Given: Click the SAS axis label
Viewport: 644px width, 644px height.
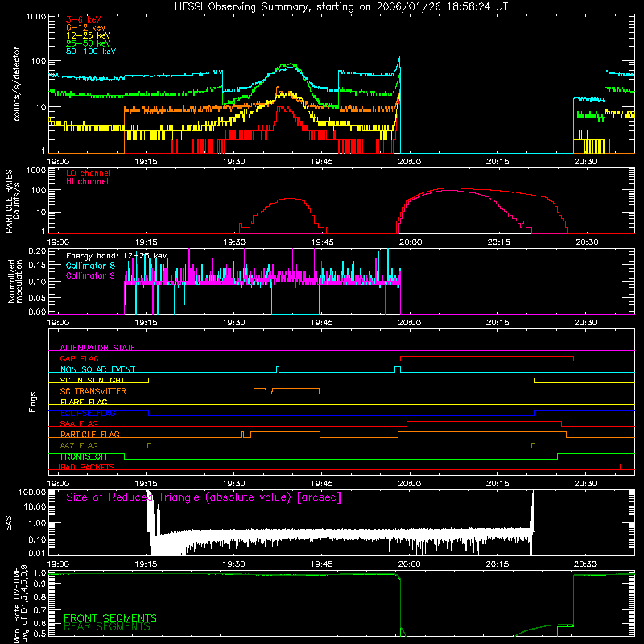Looking at the screenshot, I should 9,523.
